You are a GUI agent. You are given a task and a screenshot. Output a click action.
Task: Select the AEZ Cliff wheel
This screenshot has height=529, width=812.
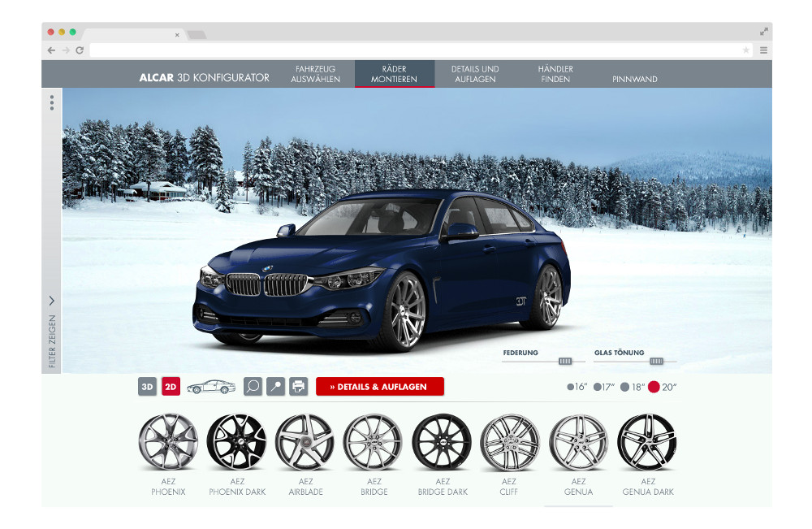(510, 454)
